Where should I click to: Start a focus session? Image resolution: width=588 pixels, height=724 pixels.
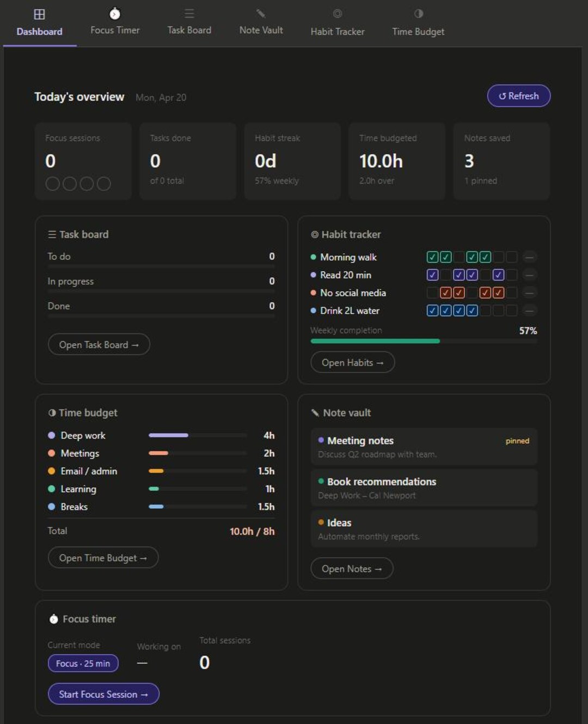point(103,694)
